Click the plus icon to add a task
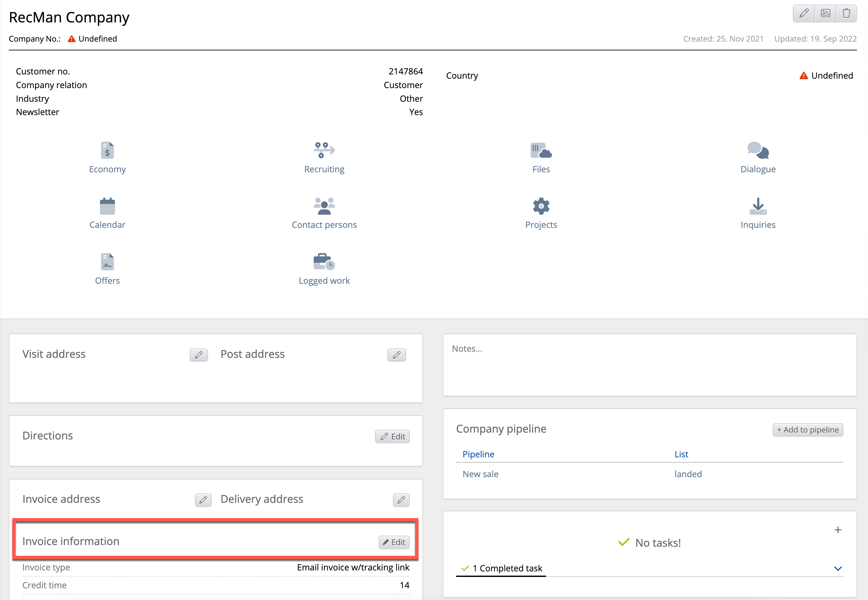The width and height of the screenshot is (868, 600). (x=837, y=530)
